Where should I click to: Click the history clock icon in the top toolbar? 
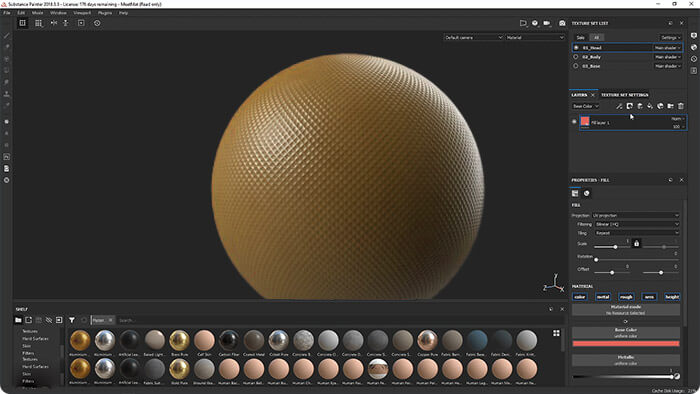(97, 23)
